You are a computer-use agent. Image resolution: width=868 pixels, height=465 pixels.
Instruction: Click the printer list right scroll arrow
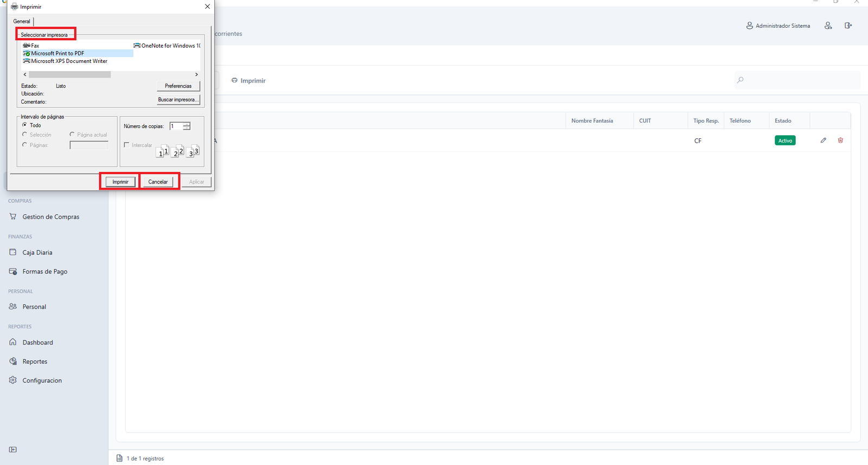pyautogui.click(x=196, y=74)
